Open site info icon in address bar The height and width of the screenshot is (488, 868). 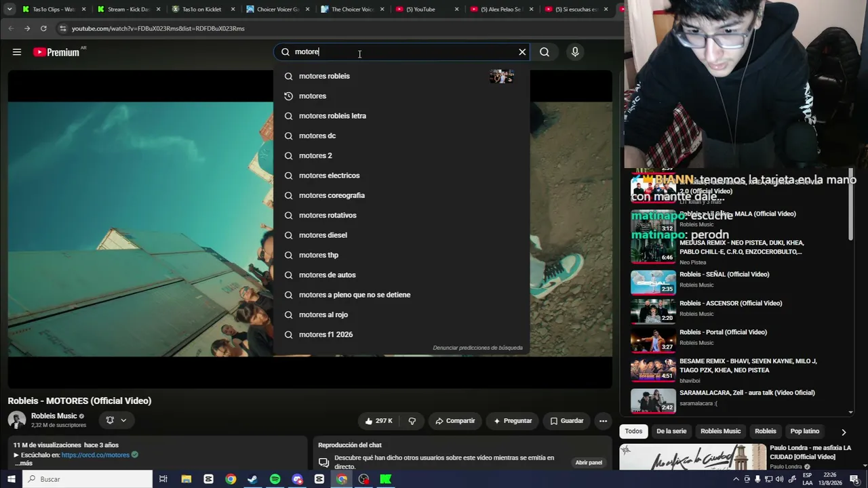click(x=62, y=28)
